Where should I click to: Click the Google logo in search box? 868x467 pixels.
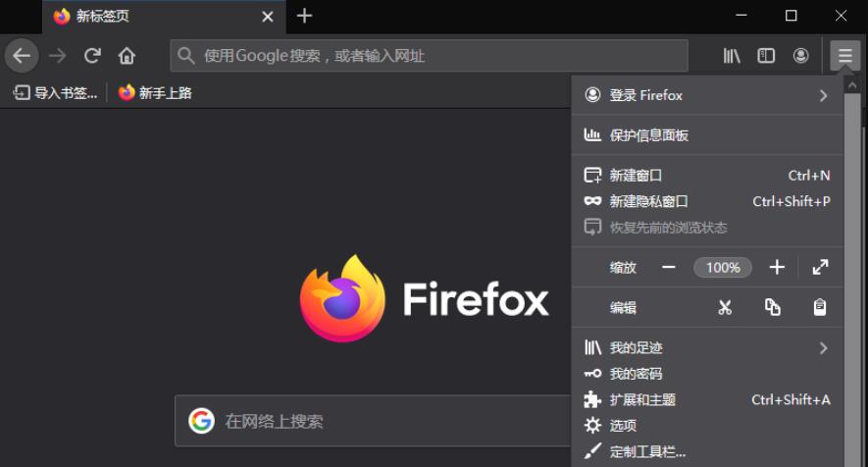[x=201, y=421]
